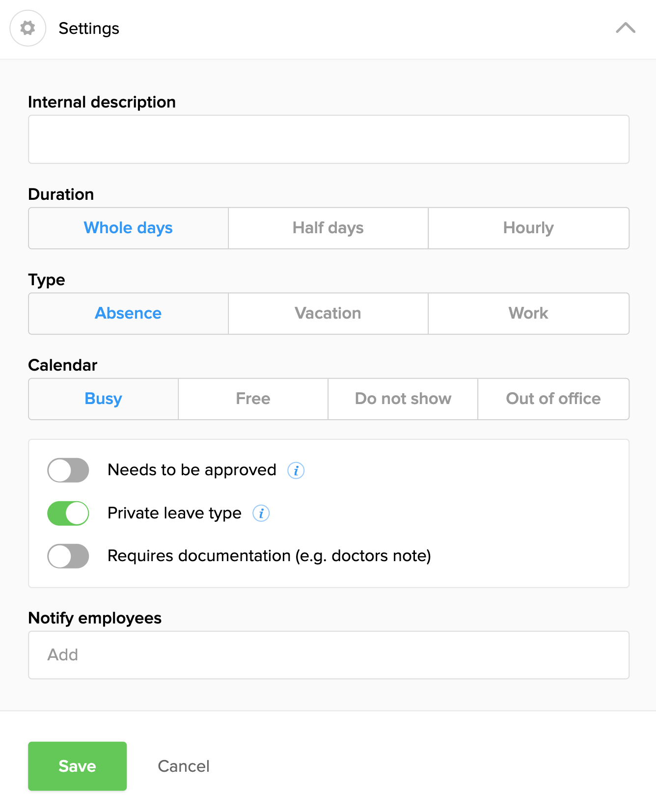
Task: Click the info icon beside Private leave type
Action: coord(261,514)
